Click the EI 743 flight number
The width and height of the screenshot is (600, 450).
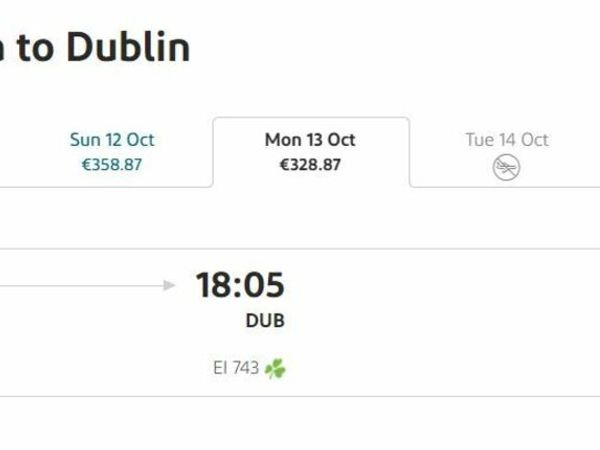pos(236,368)
